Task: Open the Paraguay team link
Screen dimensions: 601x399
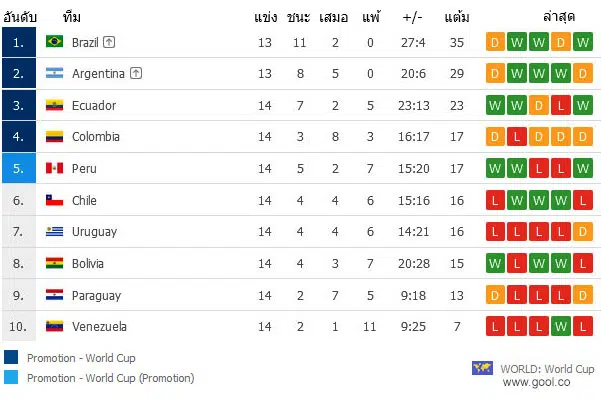Action: pos(97,296)
